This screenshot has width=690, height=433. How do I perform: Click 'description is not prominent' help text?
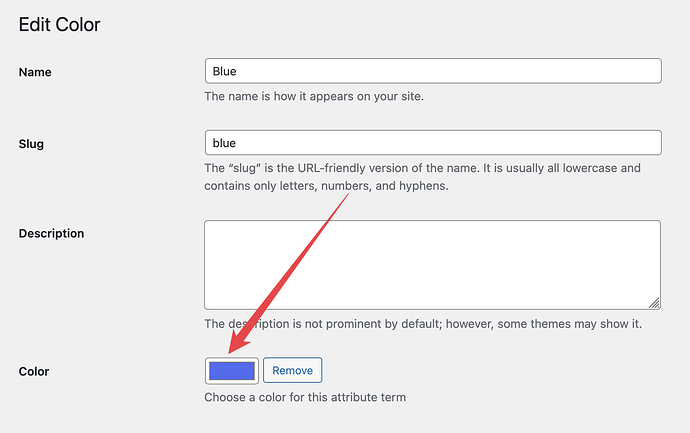pyautogui.click(x=423, y=324)
